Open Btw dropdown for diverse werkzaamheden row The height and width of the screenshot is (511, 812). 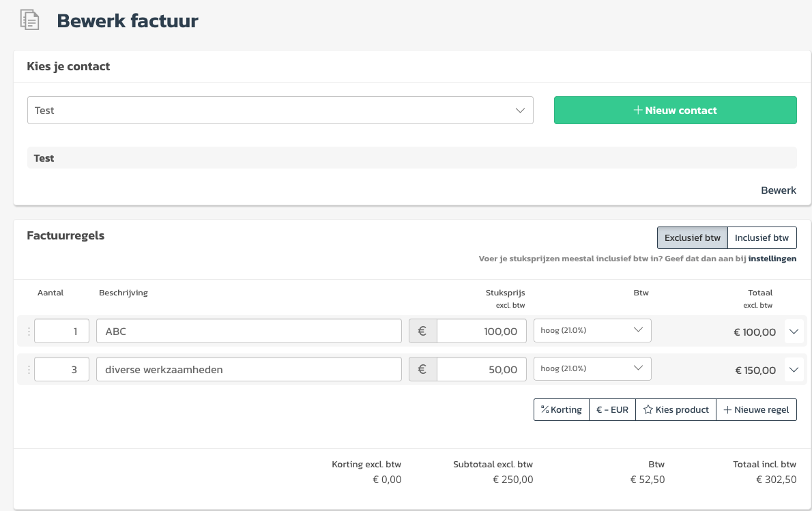pyautogui.click(x=592, y=368)
